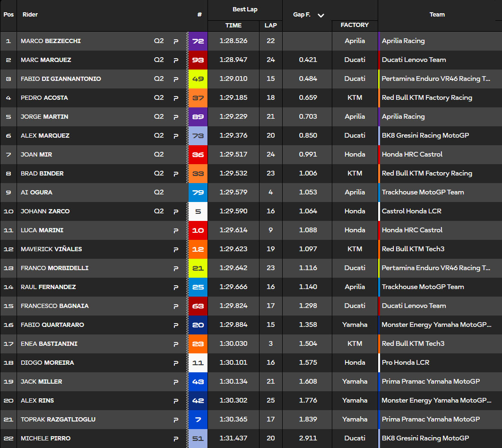Viewport: 502px width, 448px height.
Task: Click the Q2 marker in Jorge Martin's row
Action: point(159,116)
